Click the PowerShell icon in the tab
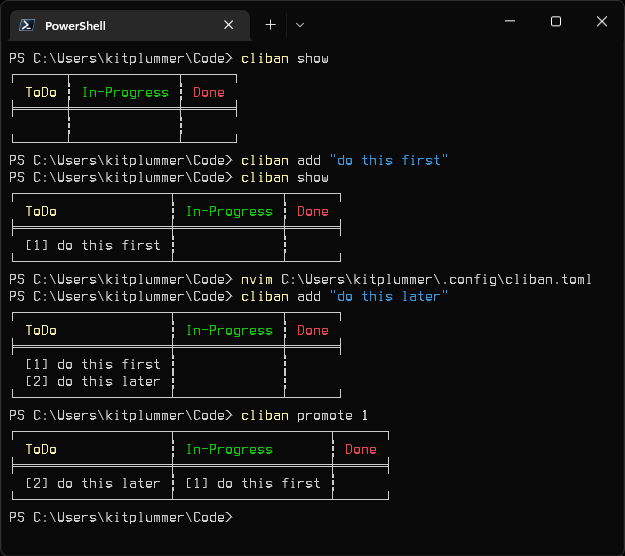This screenshot has width=625, height=556. (27, 25)
